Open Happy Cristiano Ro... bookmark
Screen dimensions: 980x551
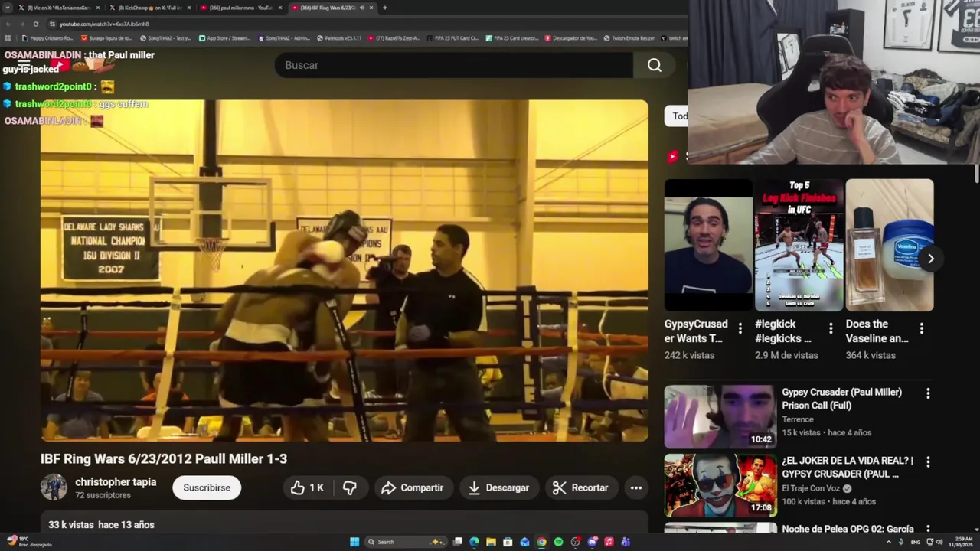point(47,37)
